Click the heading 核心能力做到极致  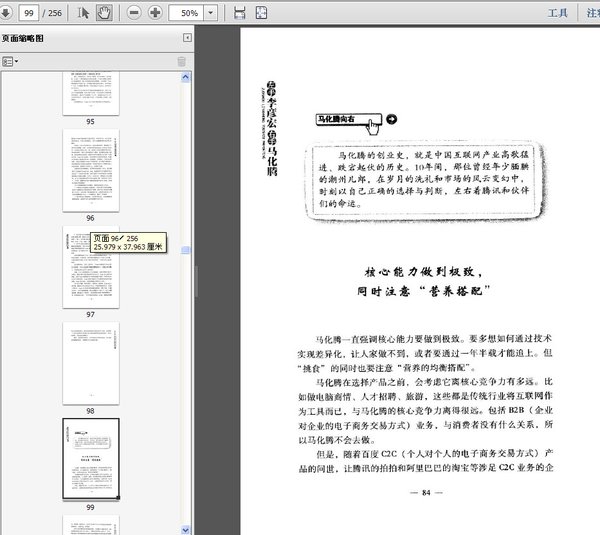[424, 272]
